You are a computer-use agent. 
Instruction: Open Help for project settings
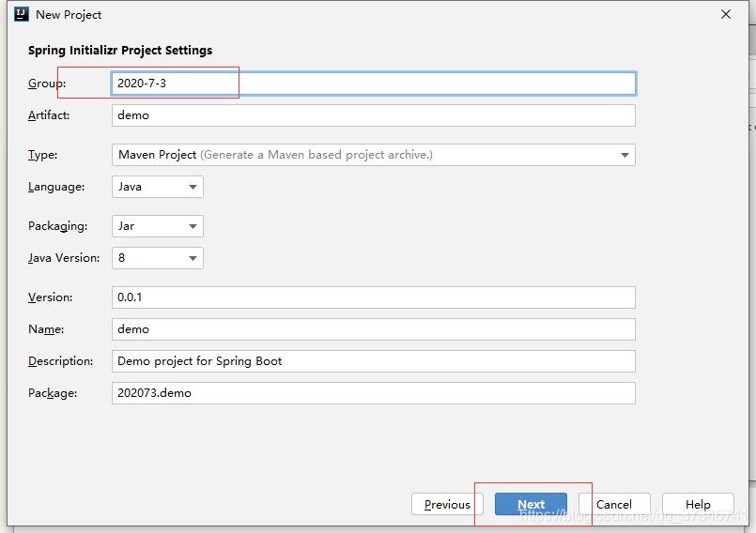698,504
